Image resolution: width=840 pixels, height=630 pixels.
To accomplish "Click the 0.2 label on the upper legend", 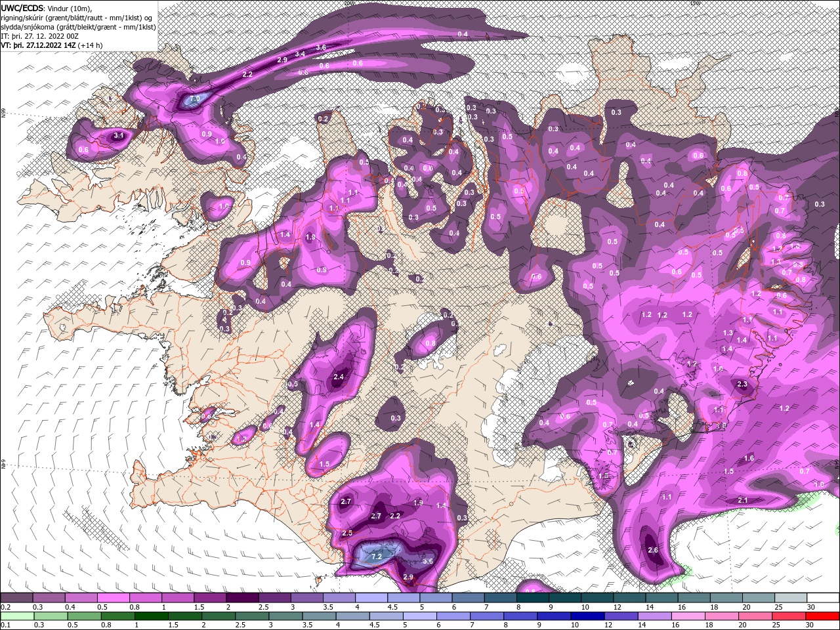I will [6, 607].
